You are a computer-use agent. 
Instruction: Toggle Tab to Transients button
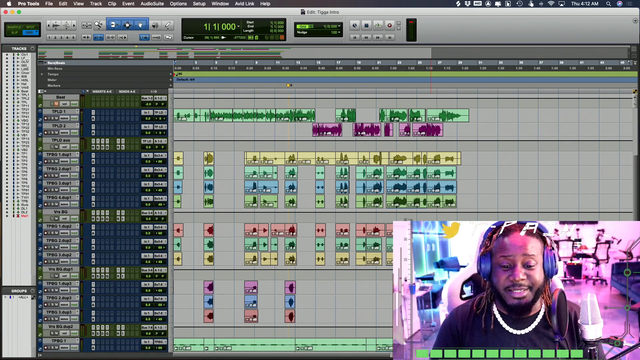tap(86, 37)
